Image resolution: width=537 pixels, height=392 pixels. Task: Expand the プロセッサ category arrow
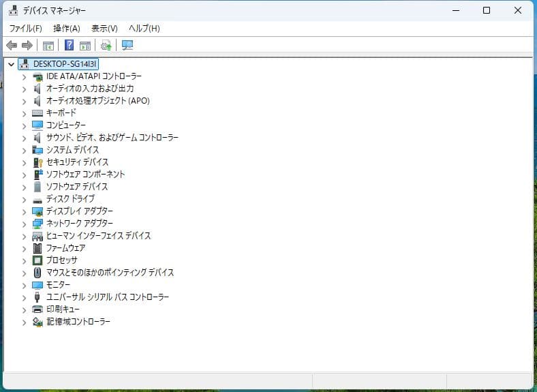[24, 261]
